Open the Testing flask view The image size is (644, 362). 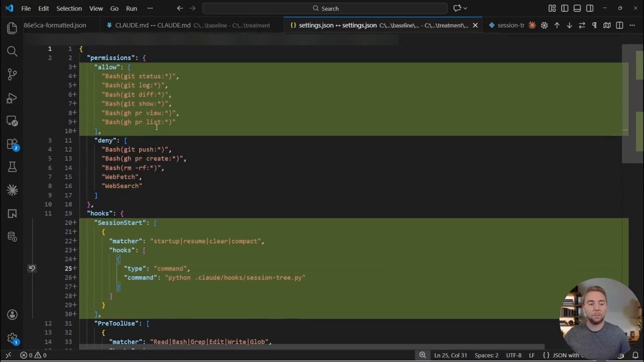pyautogui.click(x=12, y=167)
